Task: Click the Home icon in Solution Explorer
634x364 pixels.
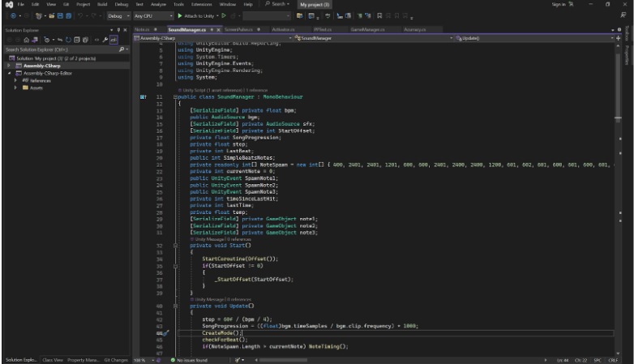Action: 27,40
